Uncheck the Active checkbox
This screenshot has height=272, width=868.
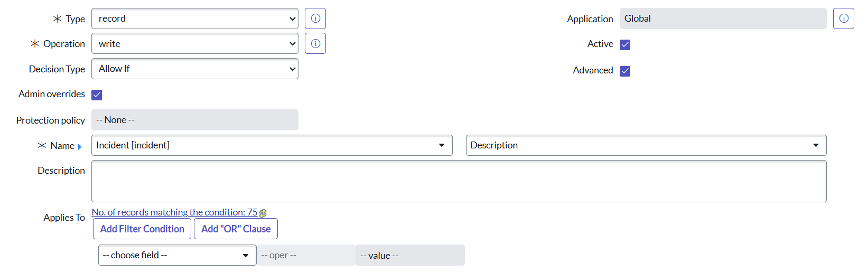tap(625, 45)
